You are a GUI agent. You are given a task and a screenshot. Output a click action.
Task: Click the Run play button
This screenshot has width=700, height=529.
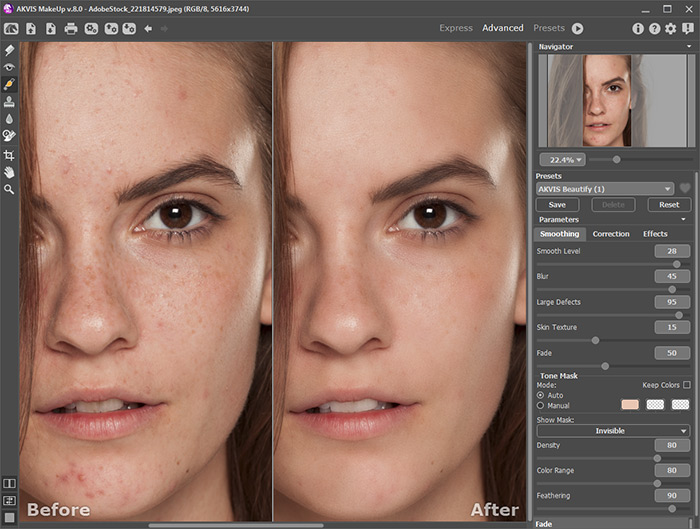click(x=578, y=29)
